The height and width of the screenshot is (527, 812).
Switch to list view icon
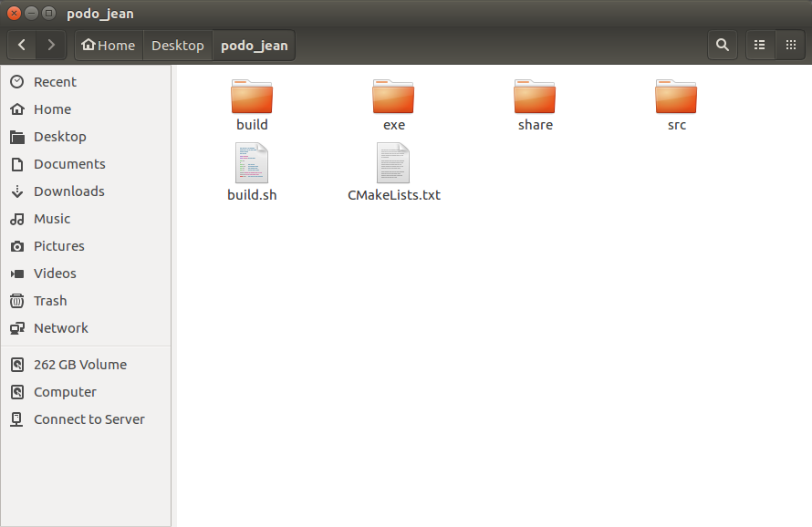coord(760,45)
